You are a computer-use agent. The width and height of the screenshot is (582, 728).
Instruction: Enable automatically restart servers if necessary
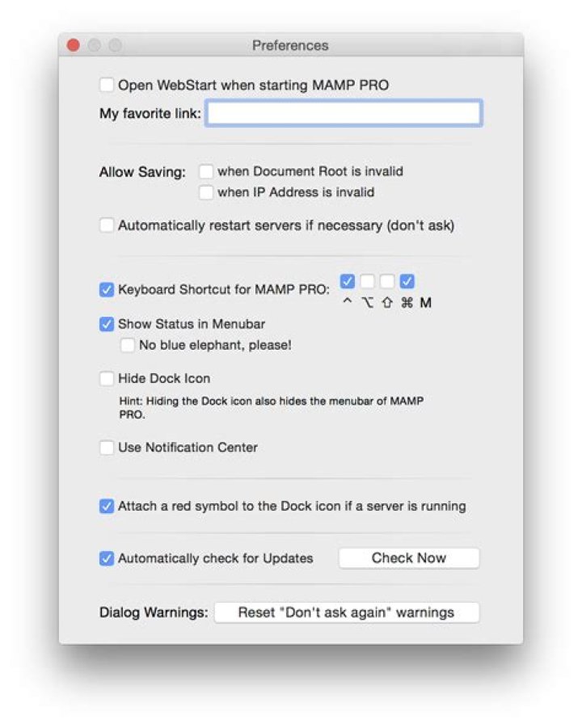pyautogui.click(x=107, y=225)
